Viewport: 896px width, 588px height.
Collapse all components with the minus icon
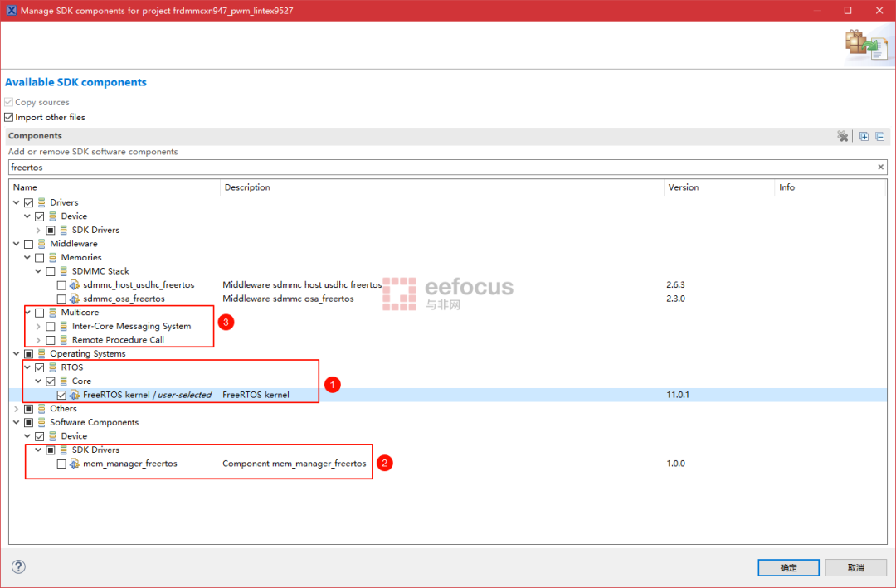(x=880, y=136)
